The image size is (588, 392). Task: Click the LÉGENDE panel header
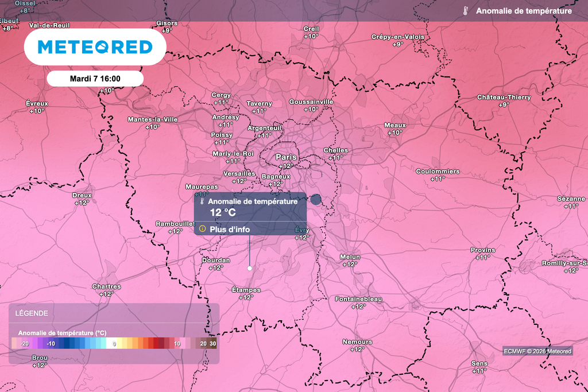pos(32,313)
